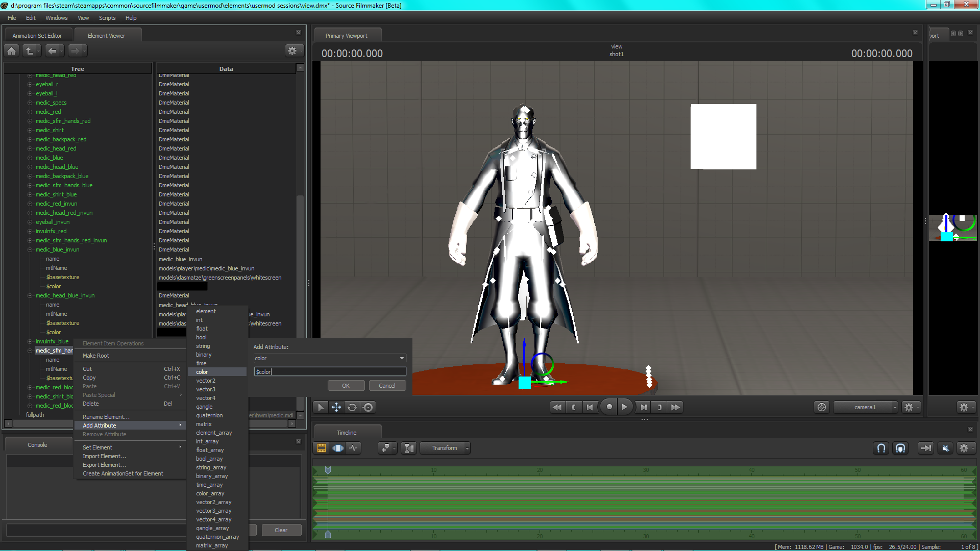The image size is (980, 551).
Task: Open the color attribute type dropdown
Action: [x=330, y=358]
